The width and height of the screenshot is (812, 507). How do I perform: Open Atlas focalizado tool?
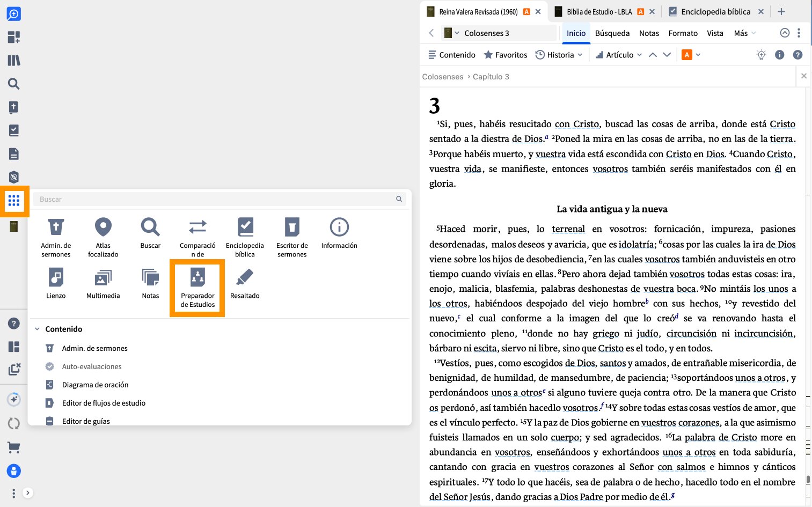(x=103, y=238)
